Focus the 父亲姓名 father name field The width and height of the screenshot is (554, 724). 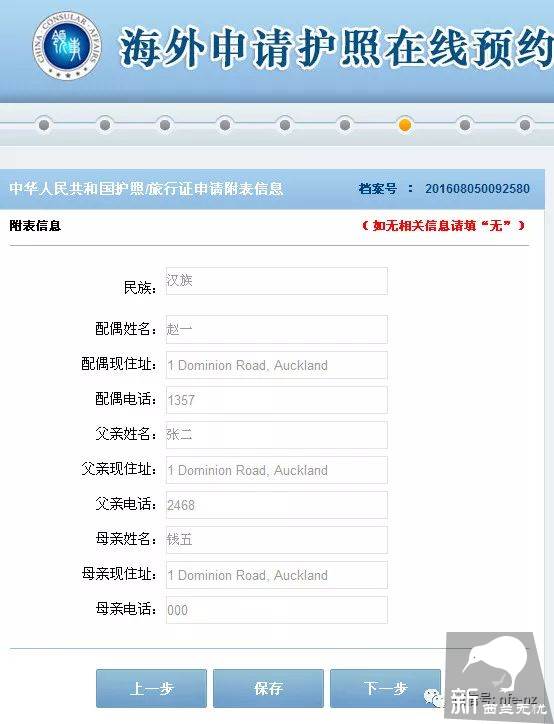277,434
